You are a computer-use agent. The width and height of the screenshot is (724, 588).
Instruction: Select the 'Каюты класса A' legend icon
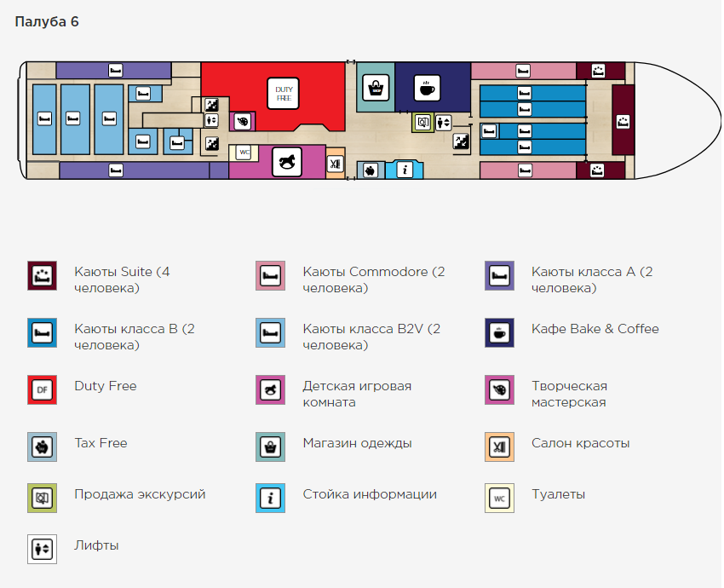[x=499, y=276]
